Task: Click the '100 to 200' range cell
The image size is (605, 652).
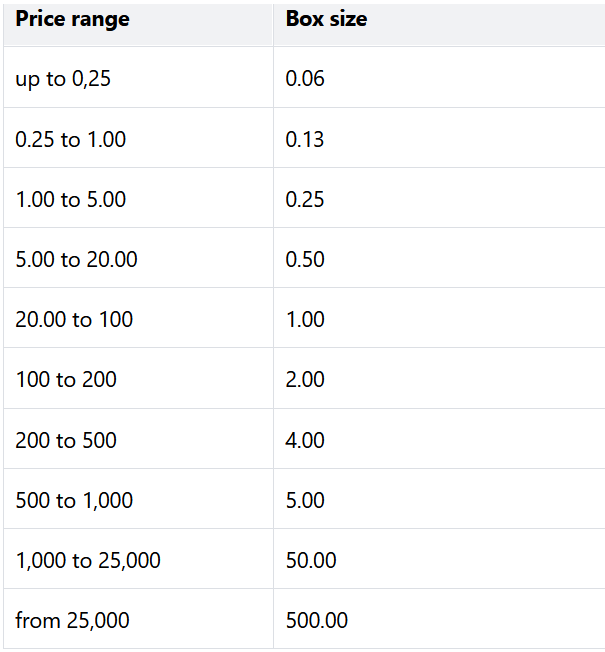Action: (66, 379)
